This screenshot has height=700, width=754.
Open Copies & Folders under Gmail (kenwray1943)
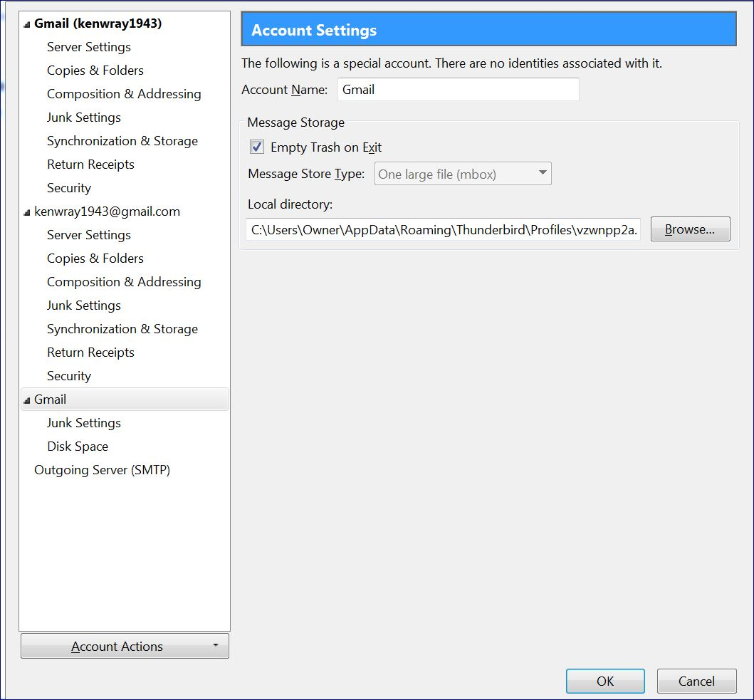(x=95, y=70)
